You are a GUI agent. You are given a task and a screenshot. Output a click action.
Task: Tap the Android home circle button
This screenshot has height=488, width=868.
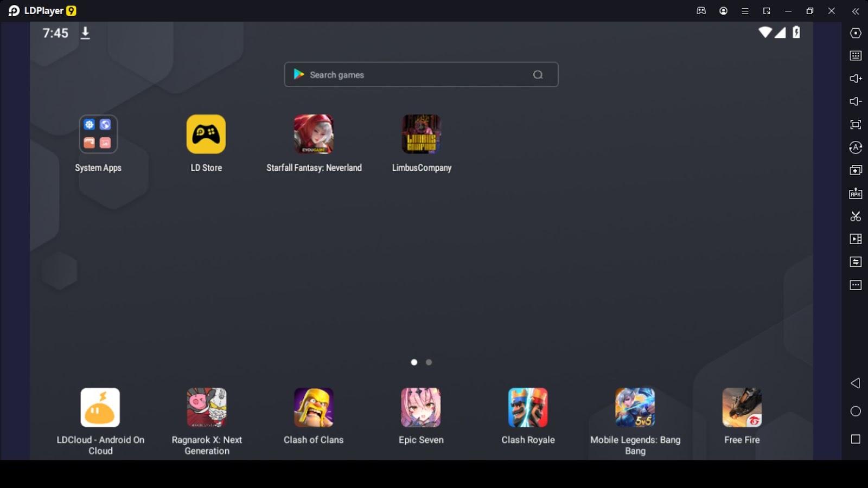856,412
